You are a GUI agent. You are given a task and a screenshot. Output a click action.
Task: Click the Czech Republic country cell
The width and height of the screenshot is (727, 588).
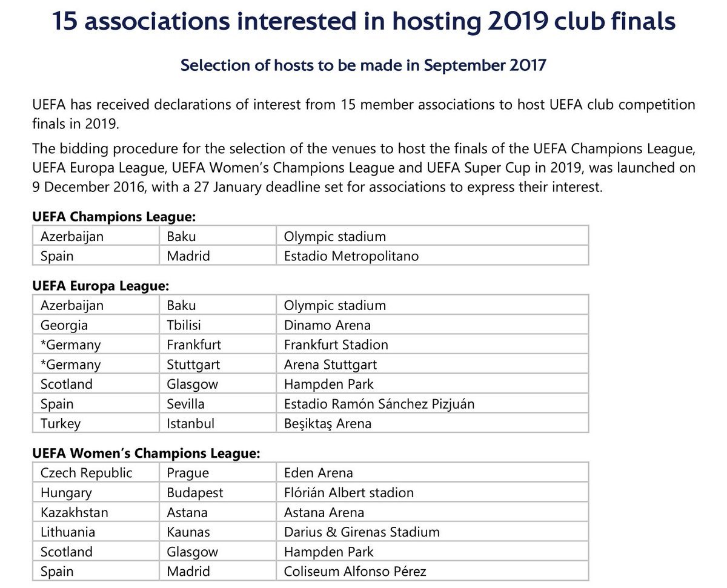(x=96, y=472)
